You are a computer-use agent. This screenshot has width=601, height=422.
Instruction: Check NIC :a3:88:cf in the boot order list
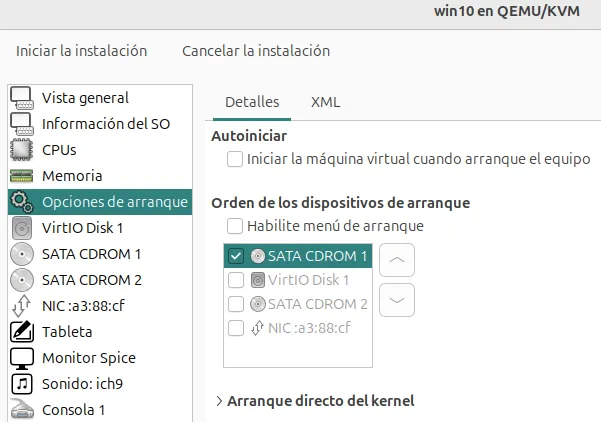(x=236, y=328)
